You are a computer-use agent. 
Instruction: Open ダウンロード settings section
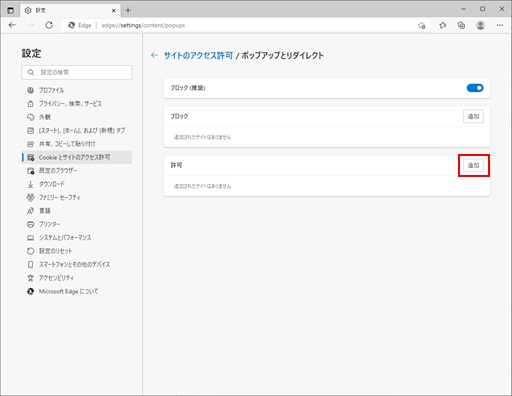coord(77,184)
